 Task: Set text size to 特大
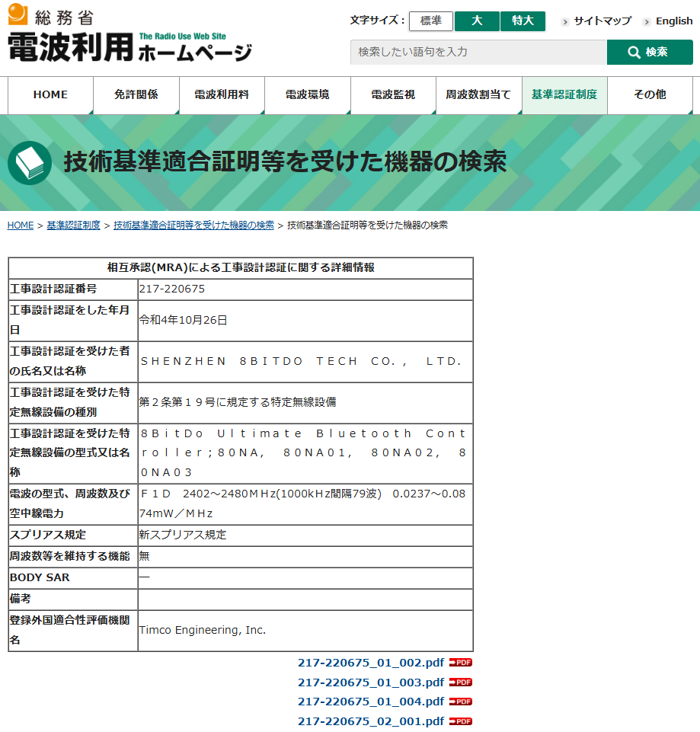coord(523,21)
